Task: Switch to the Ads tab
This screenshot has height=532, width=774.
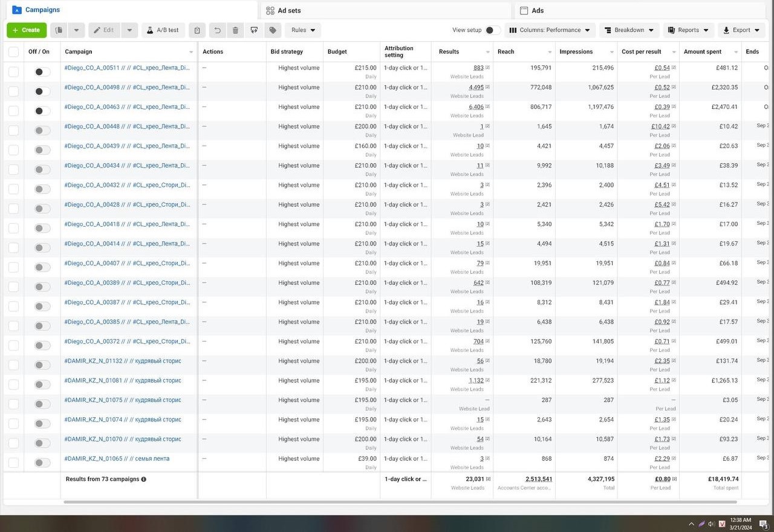Action: 537,10
